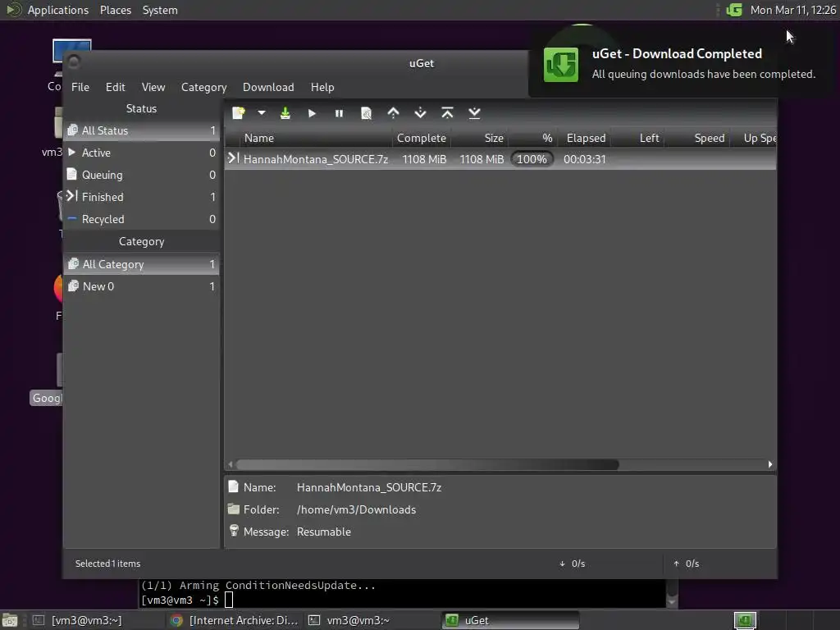The height and width of the screenshot is (630, 840).
Task: Click the 100% progress bar
Action: coord(532,159)
